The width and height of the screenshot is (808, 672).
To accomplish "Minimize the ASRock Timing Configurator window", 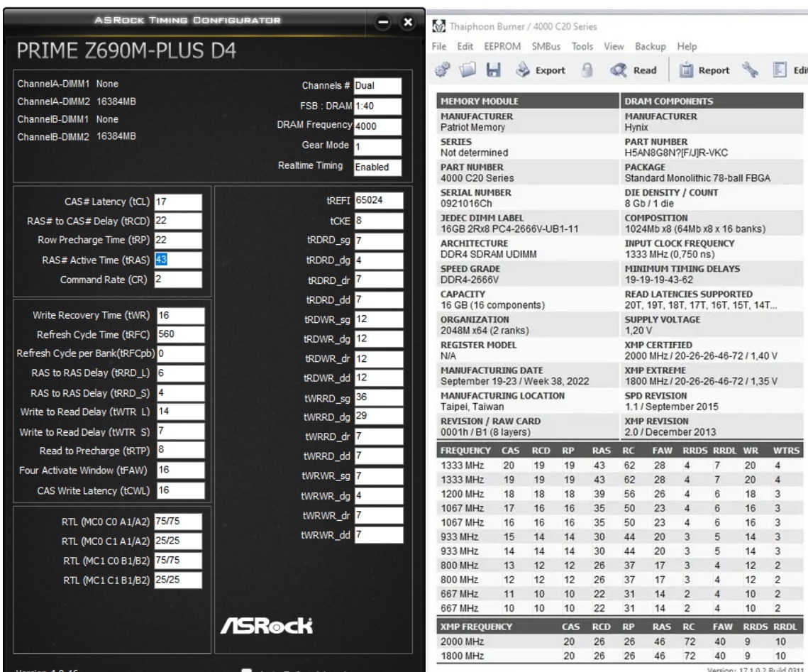I will pyautogui.click(x=383, y=22).
